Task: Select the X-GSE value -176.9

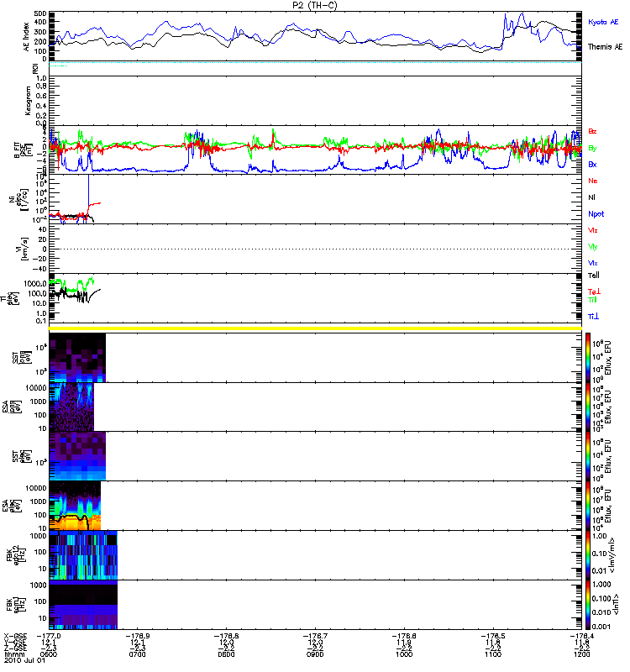Action: 138,637
